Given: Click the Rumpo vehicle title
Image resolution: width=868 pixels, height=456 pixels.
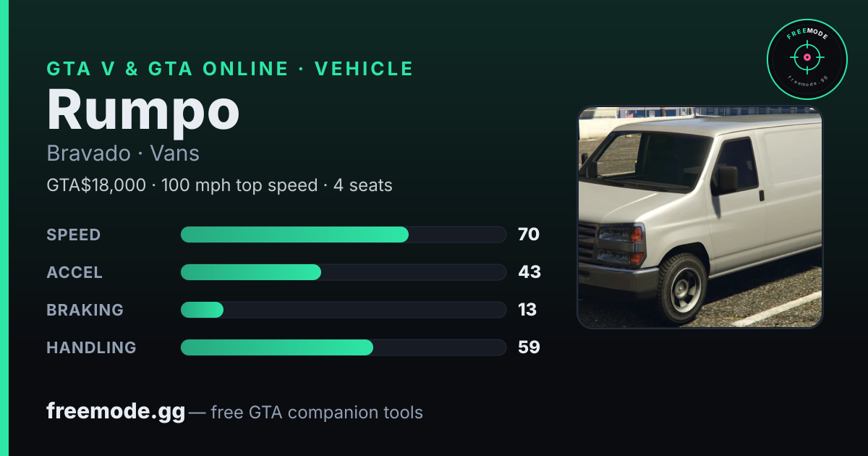Looking at the screenshot, I should click(143, 110).
